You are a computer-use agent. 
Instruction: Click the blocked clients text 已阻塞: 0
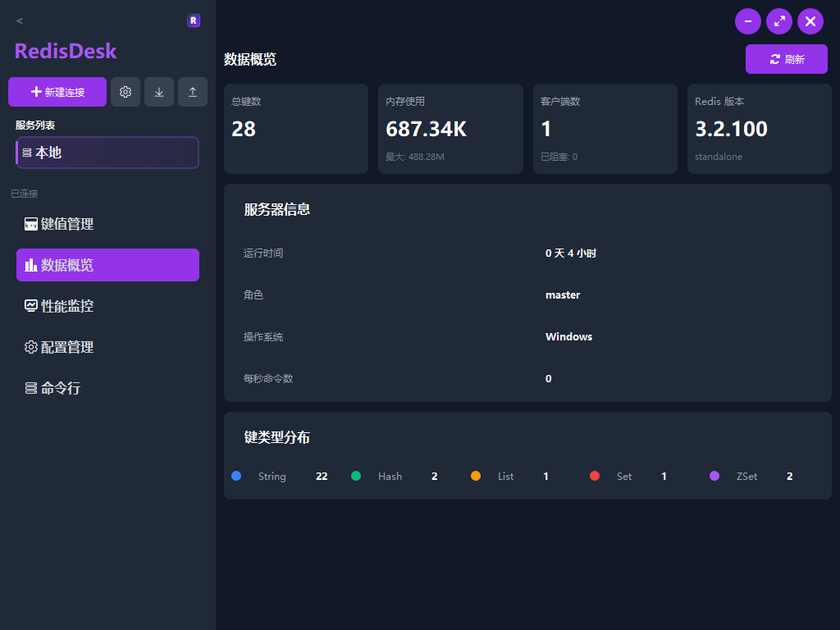559,157
